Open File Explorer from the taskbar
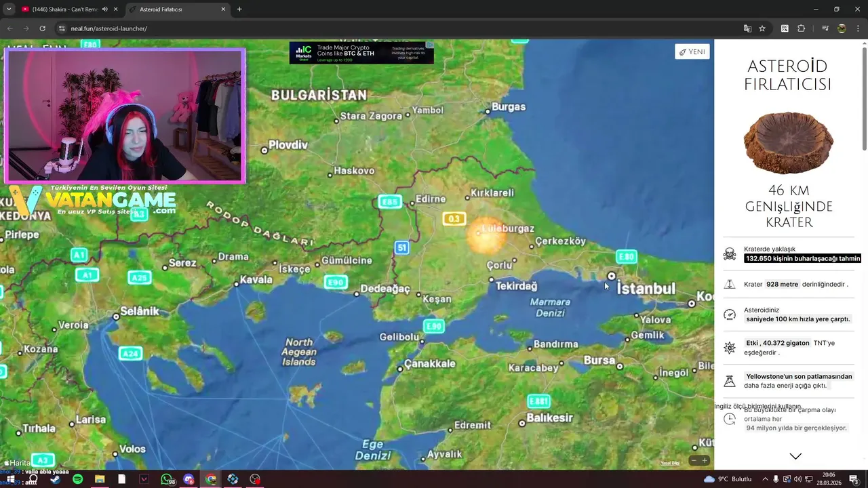This screenshot has width=868, height=488. [x=100, y=479]
